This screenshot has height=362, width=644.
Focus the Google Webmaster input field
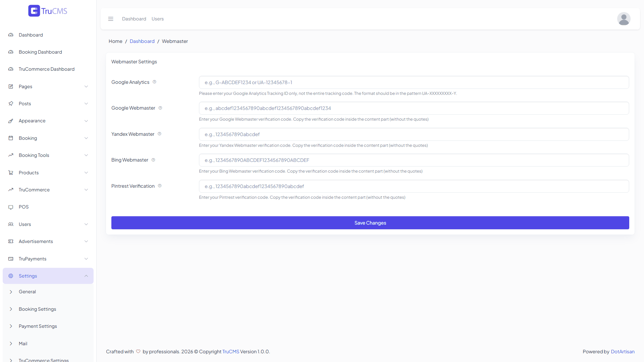click(414, 108)
